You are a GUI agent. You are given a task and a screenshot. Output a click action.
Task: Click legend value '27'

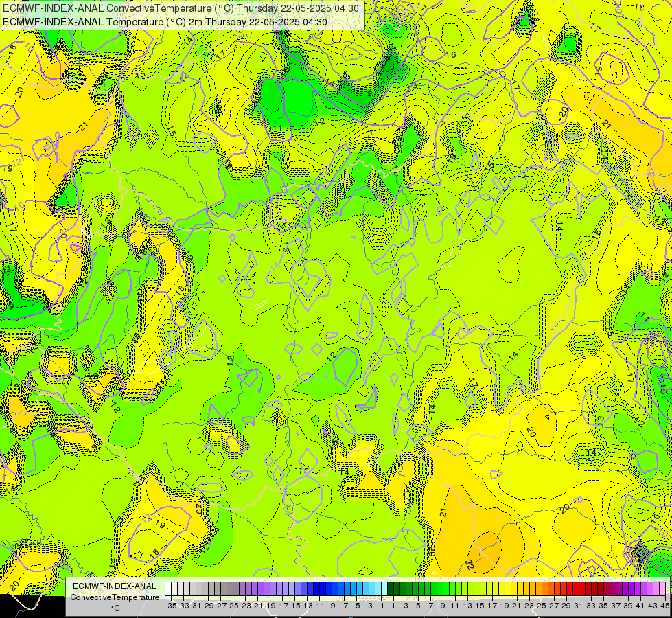point(554,606)
